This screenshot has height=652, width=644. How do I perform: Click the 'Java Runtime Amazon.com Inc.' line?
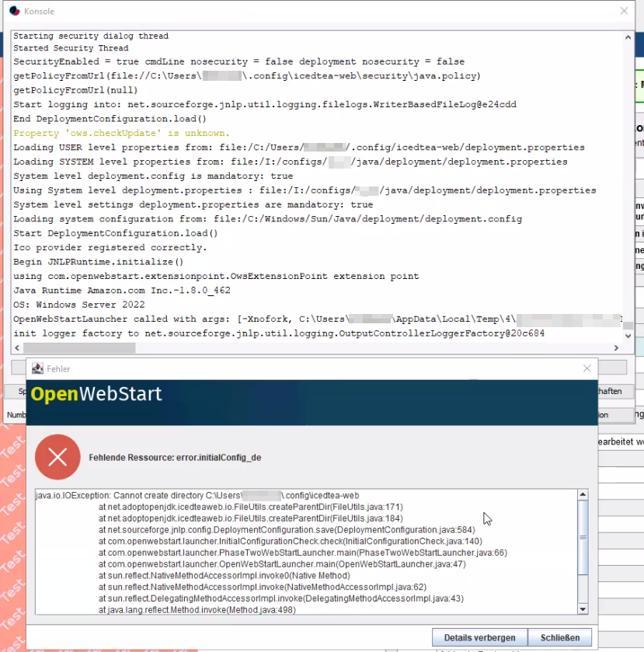pos(122,290)
